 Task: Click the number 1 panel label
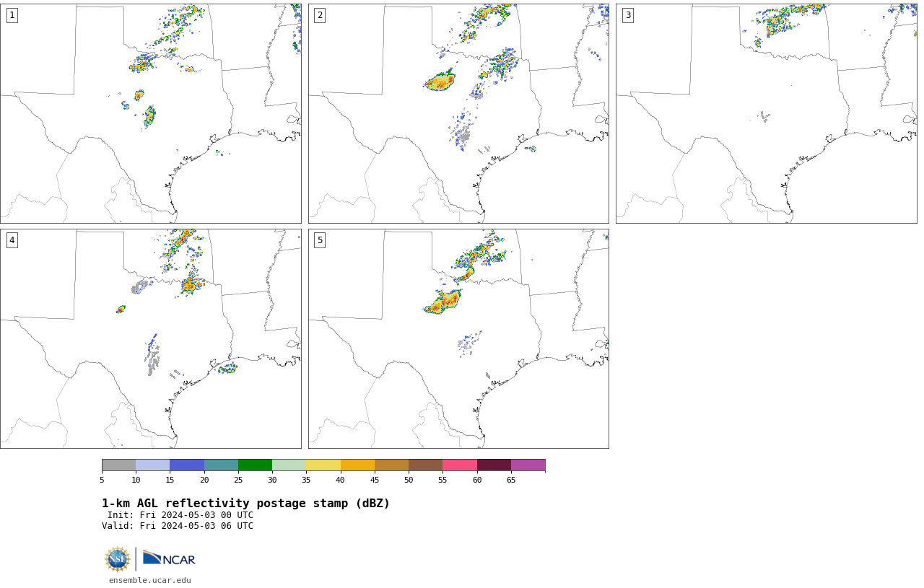(x=12, y=15)
